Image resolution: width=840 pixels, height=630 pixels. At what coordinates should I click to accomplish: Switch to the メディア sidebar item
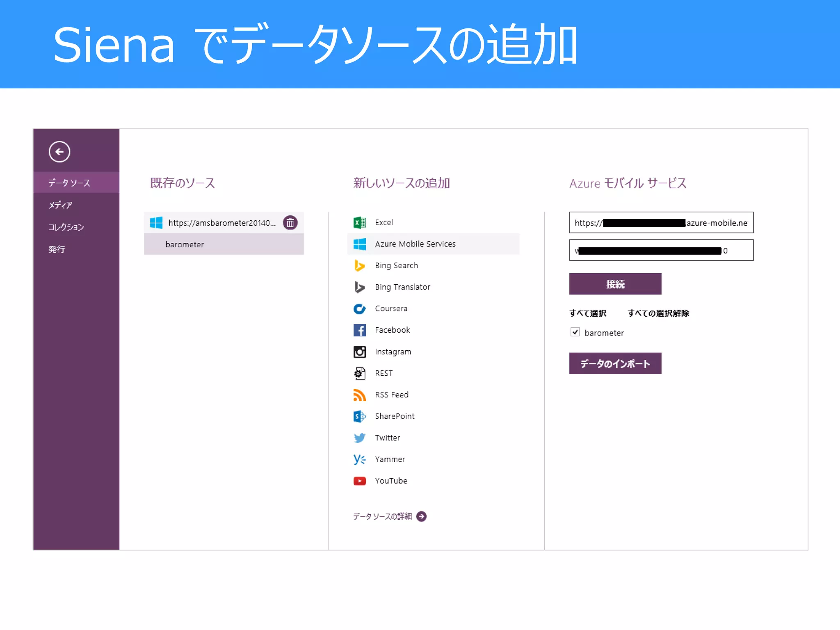[x=60, y=205]
